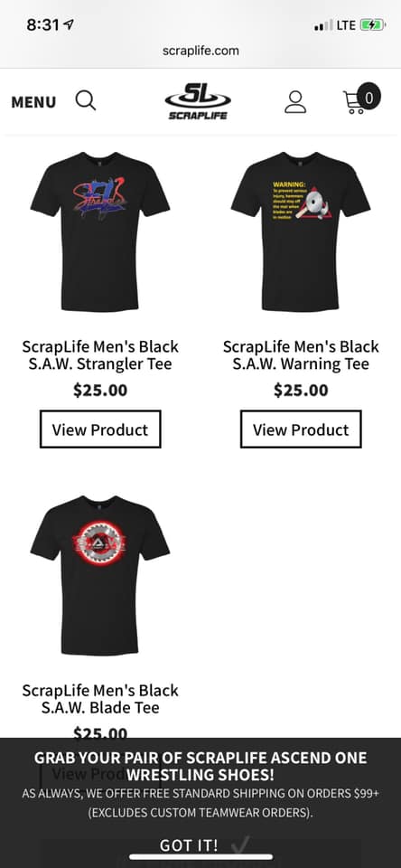Tap the ScrapLife logo
This screenshot has width=401, height=868.
coord(198,100)
